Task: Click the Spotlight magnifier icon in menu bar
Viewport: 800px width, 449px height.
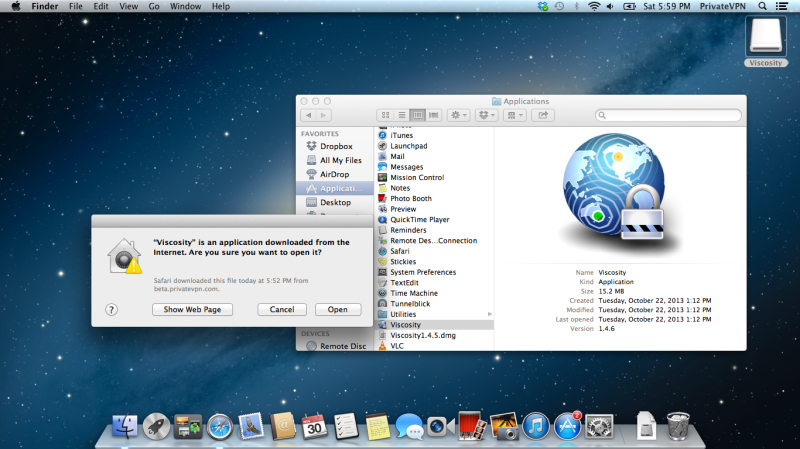Action: pyautogui.click(x=762, y=6)
